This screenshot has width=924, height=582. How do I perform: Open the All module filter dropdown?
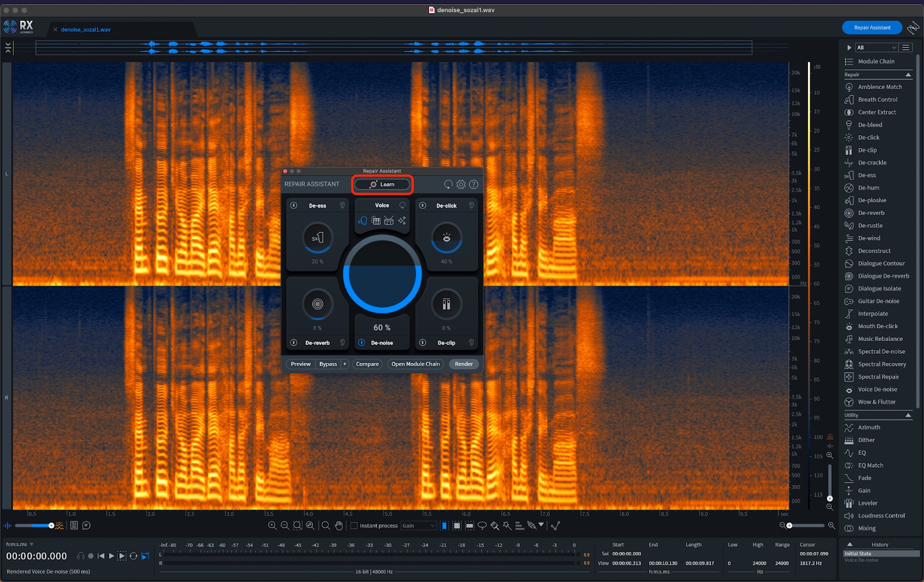(x=876, y=47)
